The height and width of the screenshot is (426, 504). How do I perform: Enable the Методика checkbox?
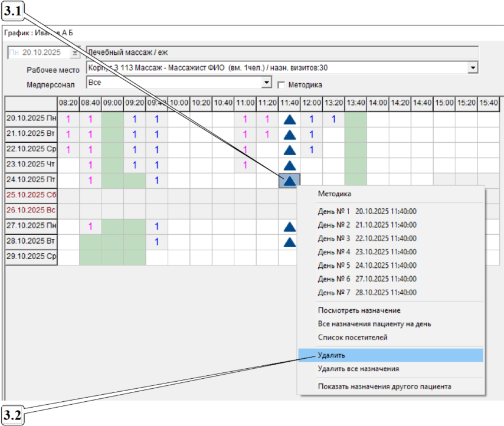pos(282,84)
